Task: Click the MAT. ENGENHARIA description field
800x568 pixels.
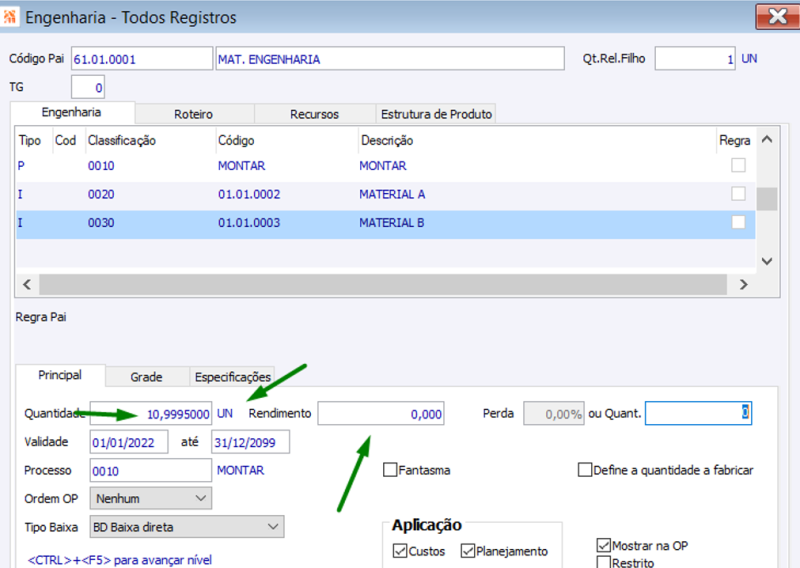Action: pos(390,59)
